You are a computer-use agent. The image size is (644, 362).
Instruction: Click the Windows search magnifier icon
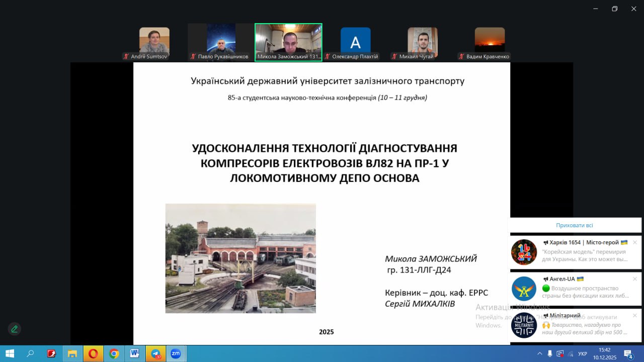point(30,353)
